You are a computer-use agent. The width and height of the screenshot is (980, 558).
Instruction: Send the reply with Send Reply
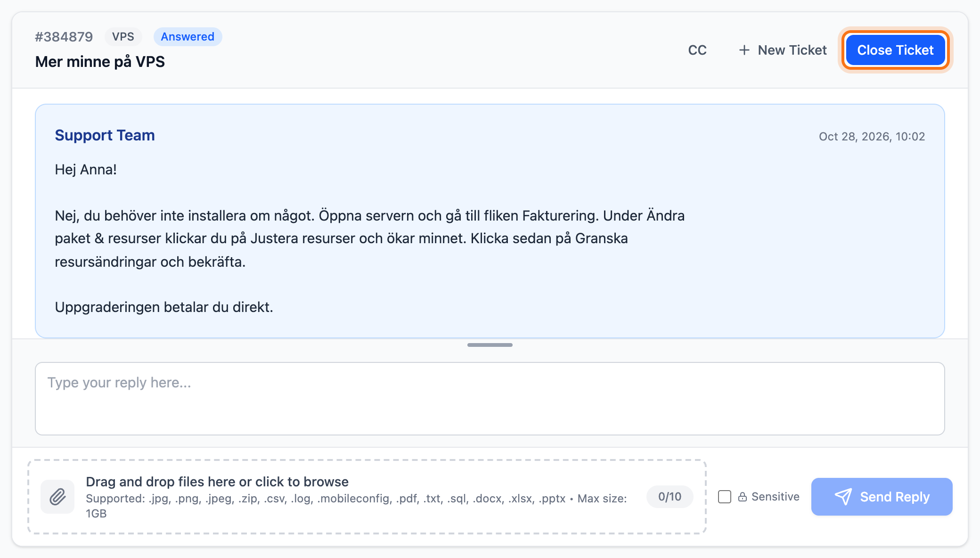[882, 497]
